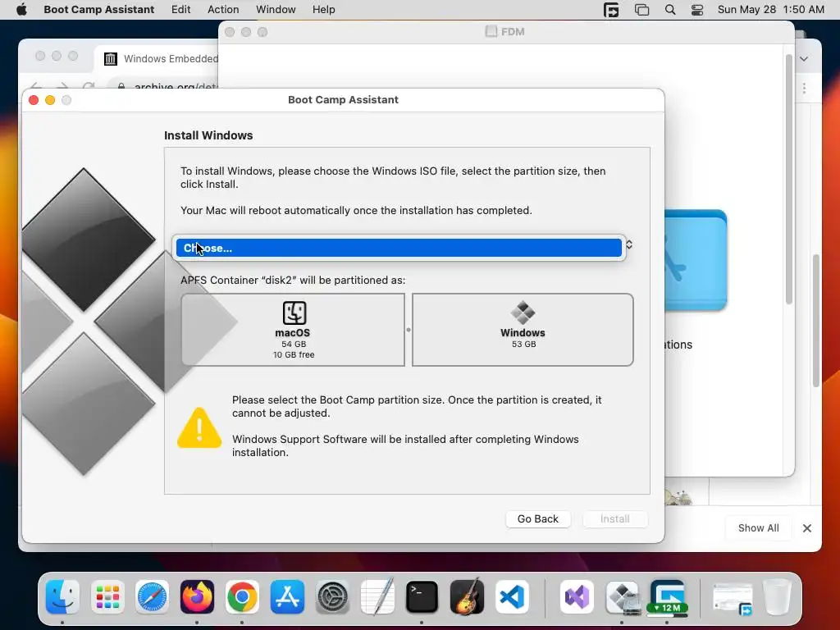The width and height of the screenshot is (840, 630).
Task: Open App Store from the Dock
Action: (287, 597)
